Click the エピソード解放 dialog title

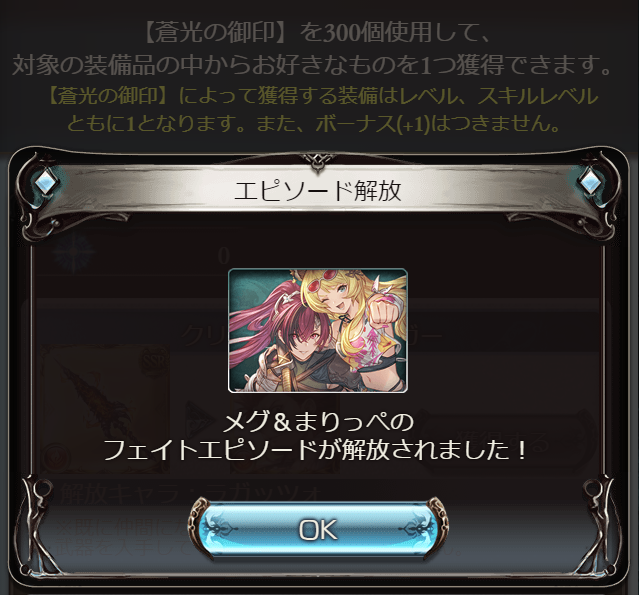coord(318,191)
